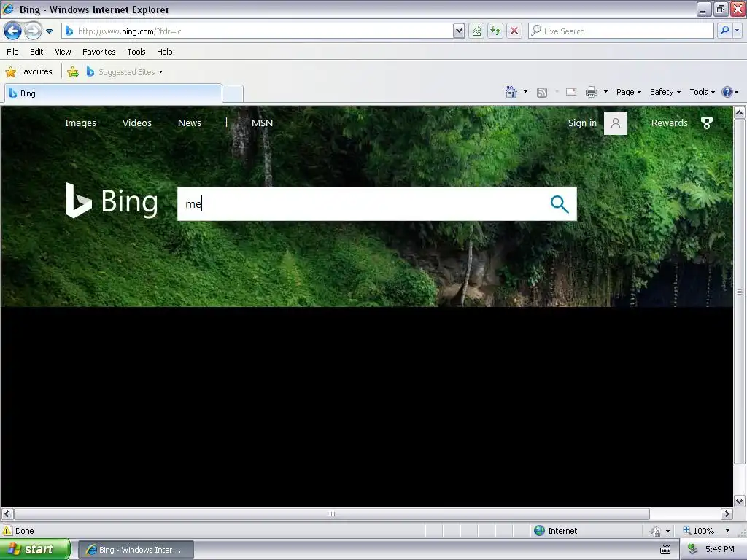Open Bing Images link
Image resolution: width=747 pixels, height=560 pixels.
80,122
